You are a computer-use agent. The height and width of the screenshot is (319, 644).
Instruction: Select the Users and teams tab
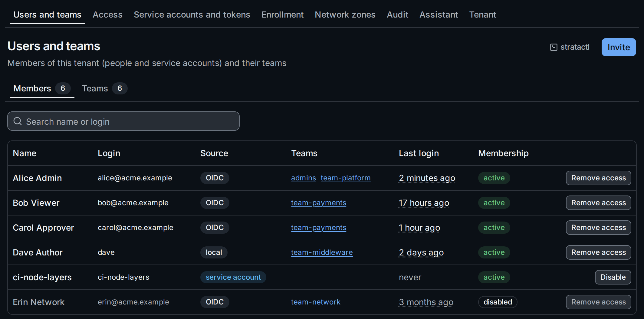pyautogui.click(x=47, y=15)
